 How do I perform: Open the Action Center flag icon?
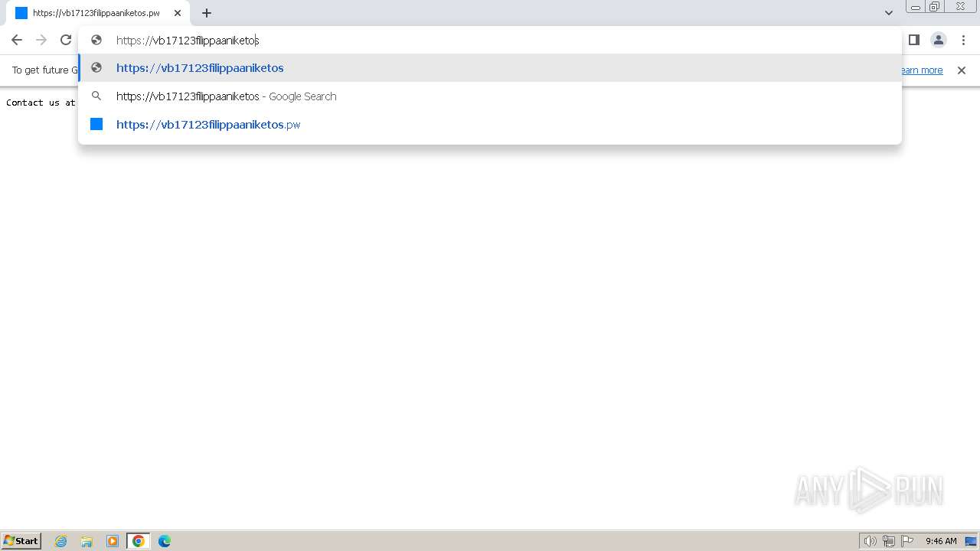coord(907,541)
